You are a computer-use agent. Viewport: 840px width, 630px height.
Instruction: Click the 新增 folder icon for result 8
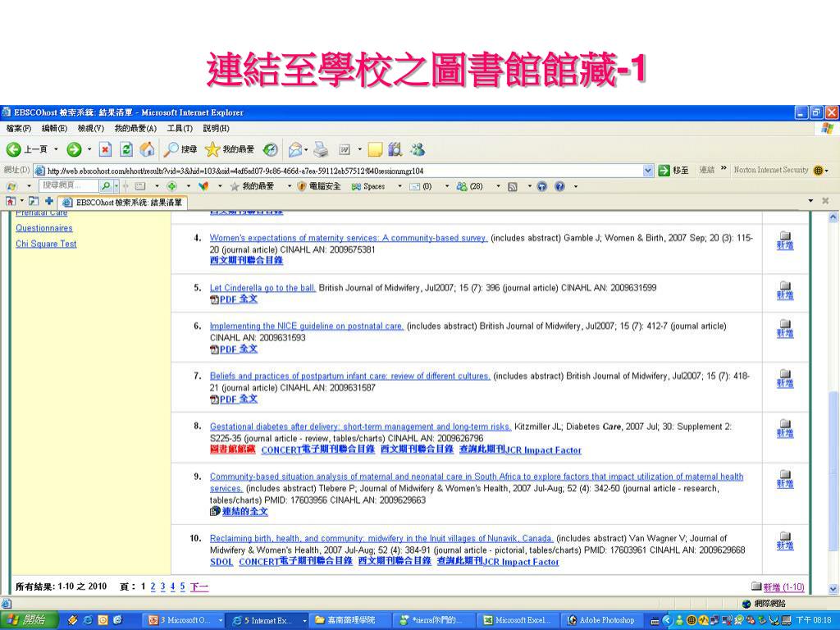[x=785, y=428]
